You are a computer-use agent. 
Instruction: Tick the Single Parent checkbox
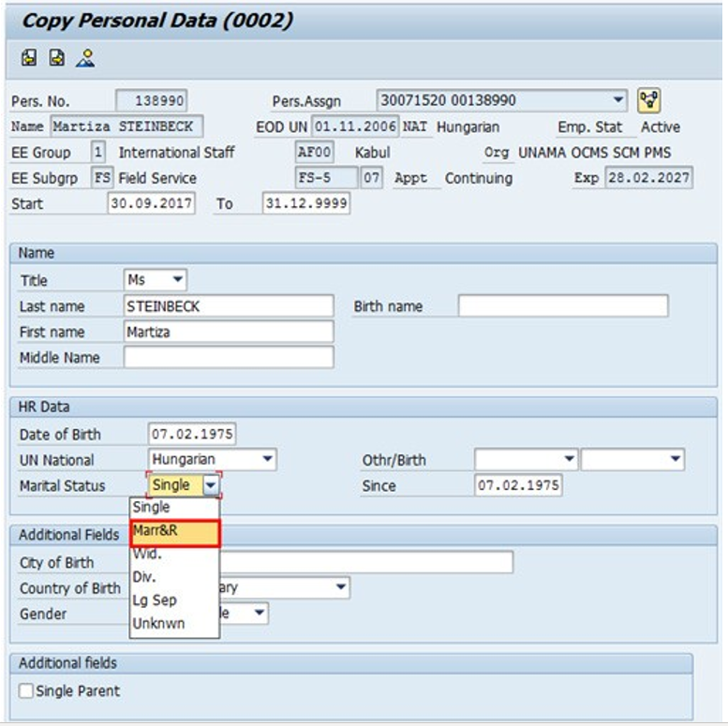(x=26, y=690)
